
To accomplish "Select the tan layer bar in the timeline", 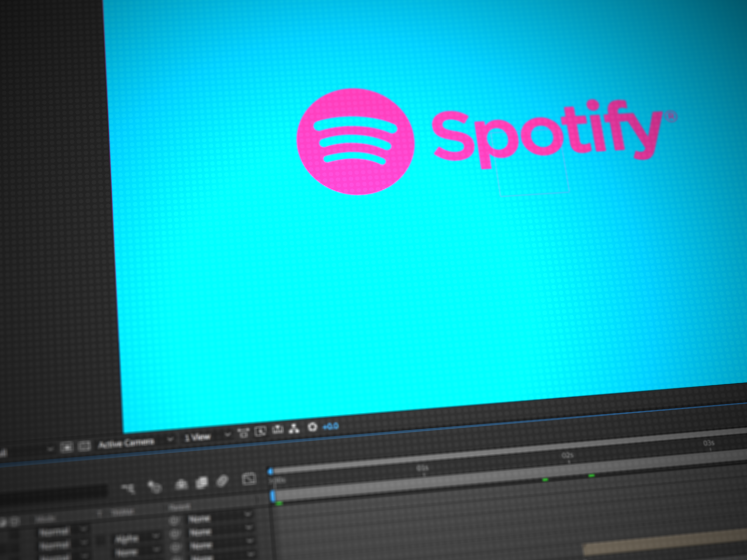I will pos(665,542).
